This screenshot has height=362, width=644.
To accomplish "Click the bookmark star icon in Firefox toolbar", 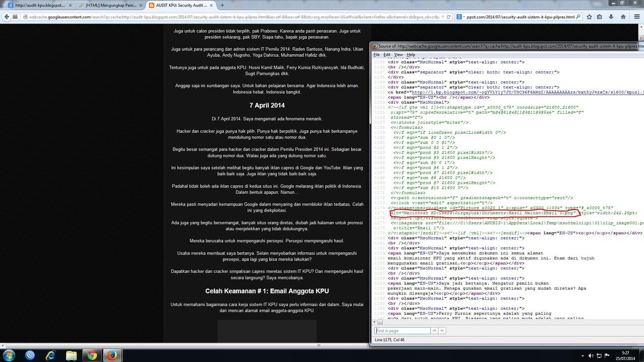I will pyautogui.click(x=589, y=17).
